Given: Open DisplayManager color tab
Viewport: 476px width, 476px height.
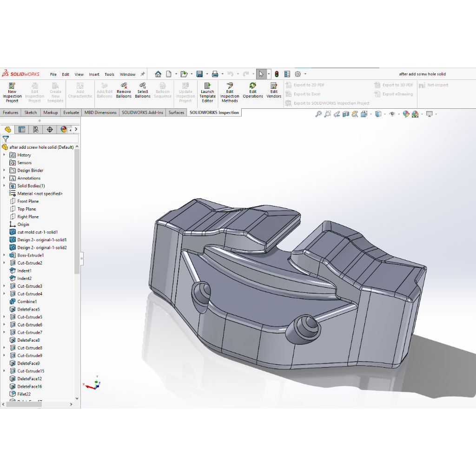Looking at the screenshot, I should click(63, 130).
